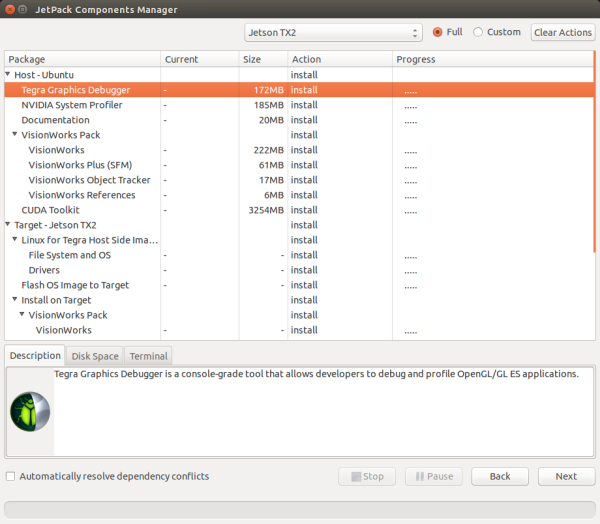This screenshot has width=600, height=524.
Task: Select the NVIDIA System Profiler row
Action: point(72,105)
